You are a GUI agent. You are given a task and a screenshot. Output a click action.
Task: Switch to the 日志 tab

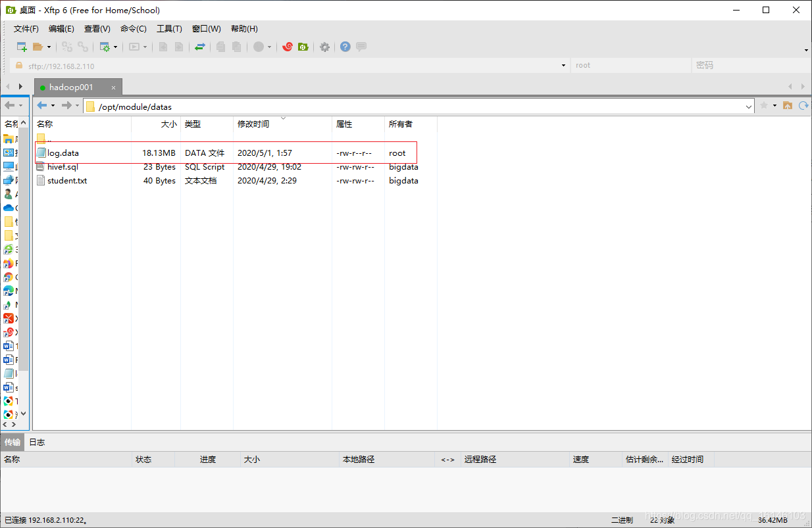point(37,443)
